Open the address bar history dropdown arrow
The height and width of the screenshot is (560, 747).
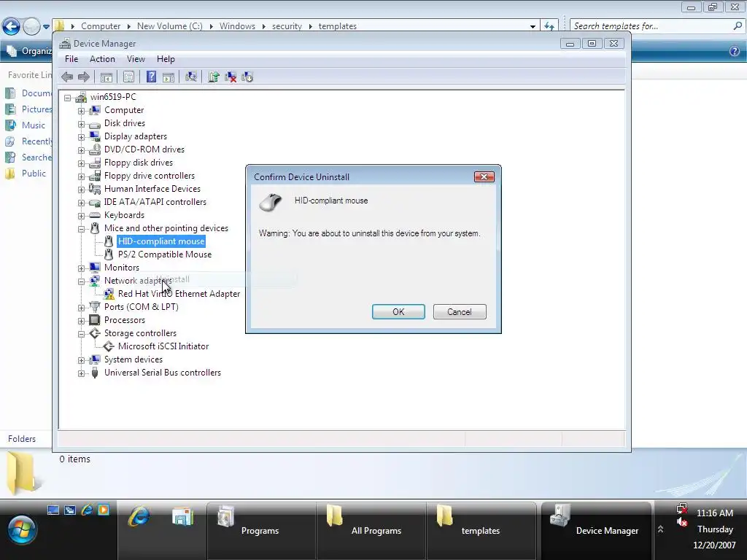(x=533, y=27)
